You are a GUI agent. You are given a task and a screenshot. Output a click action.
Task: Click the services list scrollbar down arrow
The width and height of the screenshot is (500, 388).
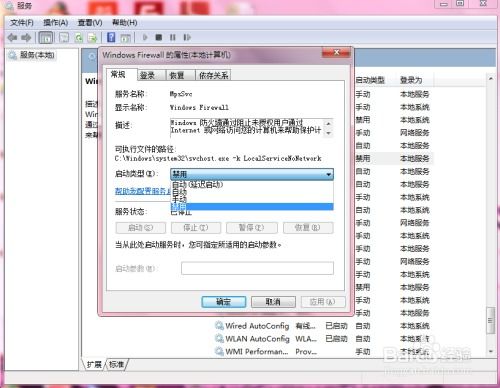click(x=491, y=351)
